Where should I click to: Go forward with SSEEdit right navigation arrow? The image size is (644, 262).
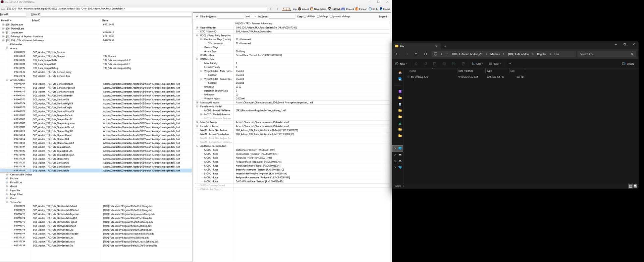(277, 9)
